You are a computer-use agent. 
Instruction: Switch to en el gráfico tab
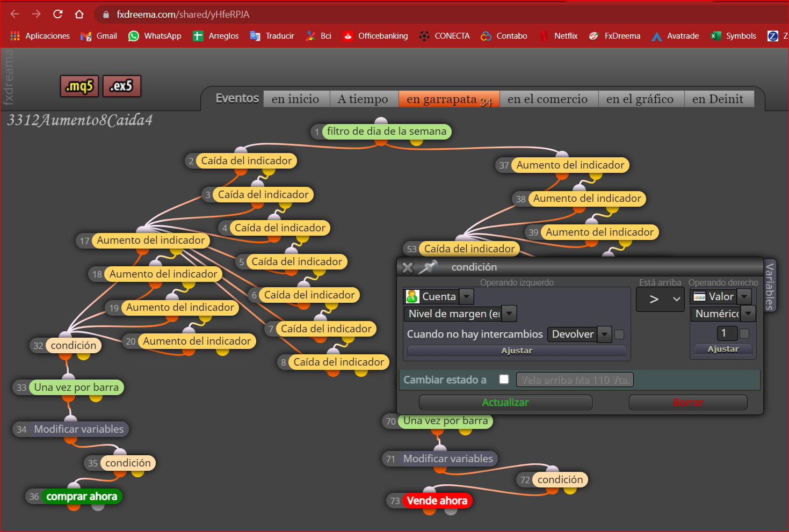640,99
